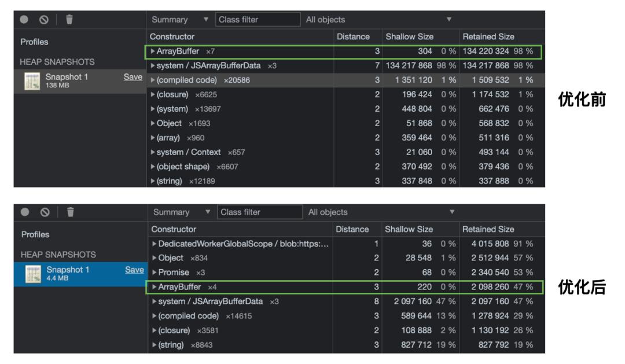Sort by Retained Size in the upper table
The height and width of the screenshot is (364, 625).
(x=488, y=36)
